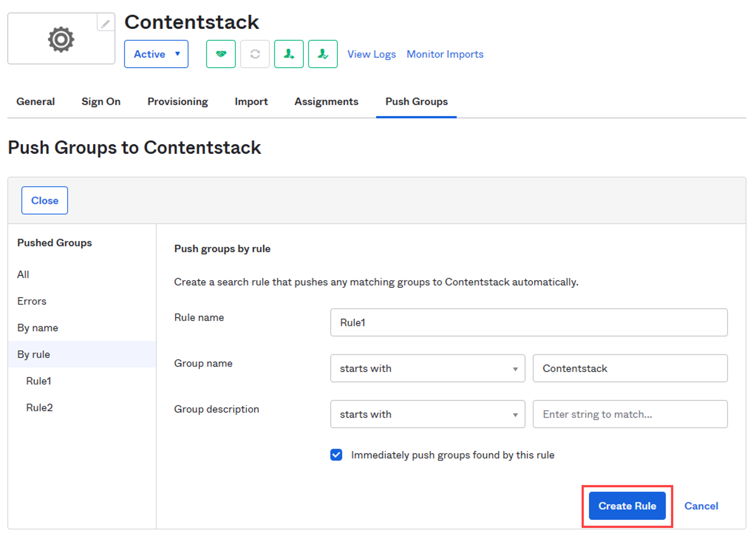756x542 pixels.
Task: Click the Group description match string field
Action: pos(630,414)
